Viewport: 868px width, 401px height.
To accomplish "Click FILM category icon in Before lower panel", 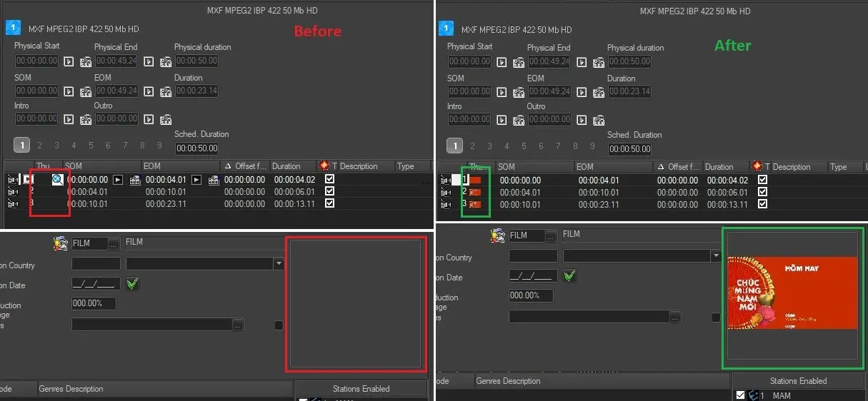I will [61, 243].
